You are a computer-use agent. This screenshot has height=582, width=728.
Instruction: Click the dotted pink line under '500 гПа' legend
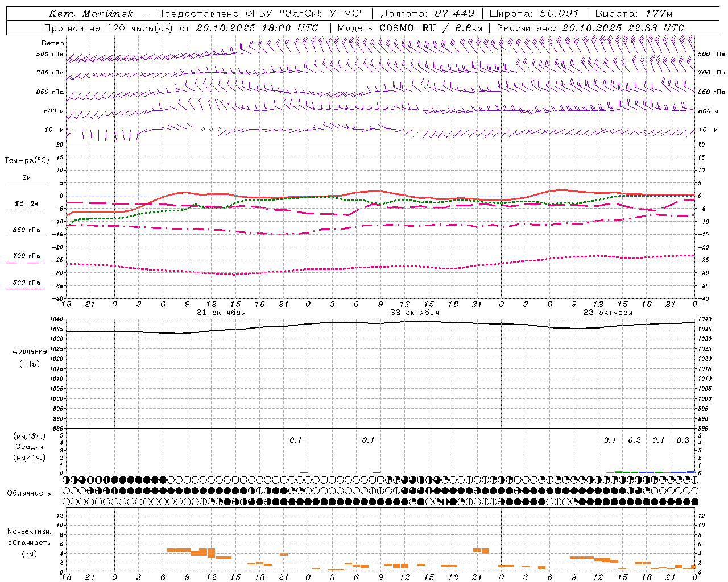click(x=25, y=289)
